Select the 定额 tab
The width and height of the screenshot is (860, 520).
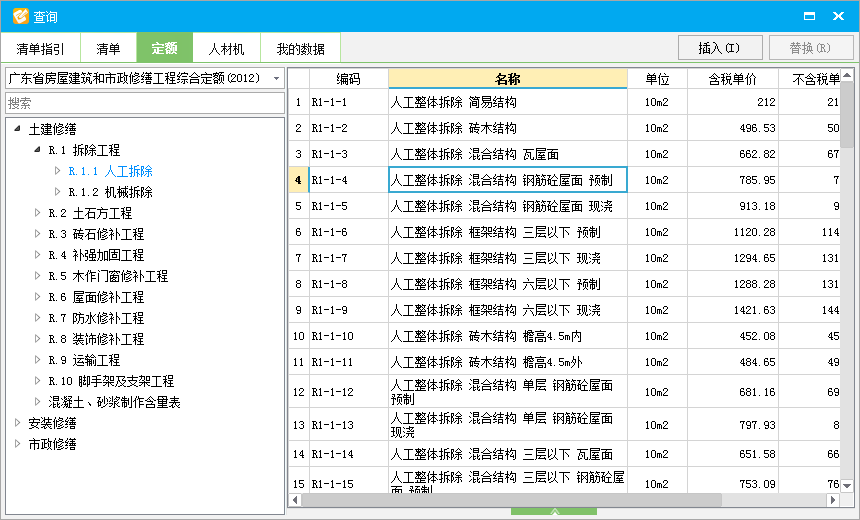point(165,48)
